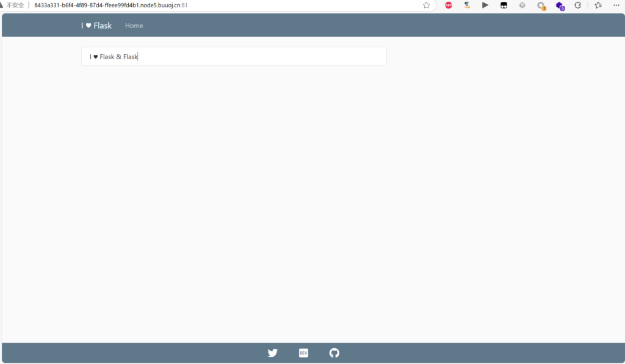
Task: Click the "I ♥ Flask" brand link
Action: [x=96, y=26]
